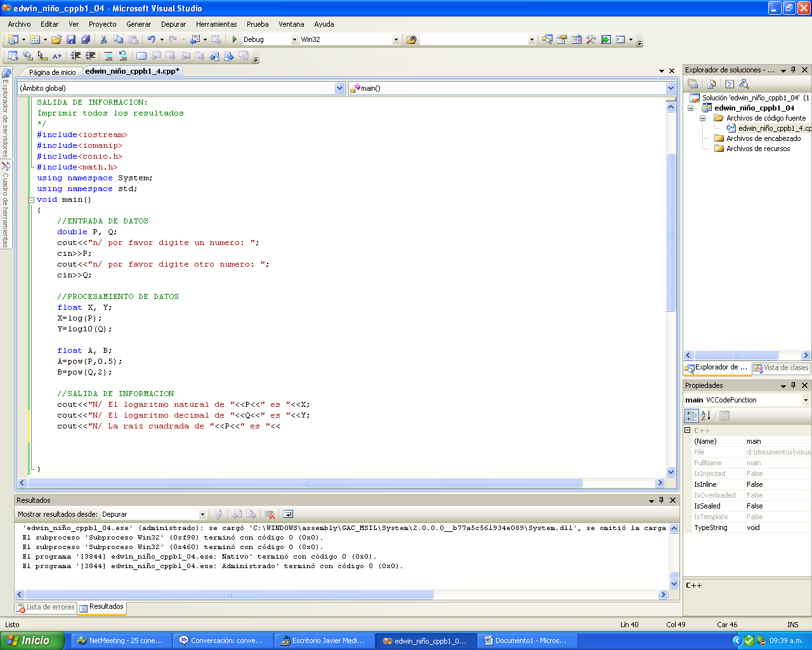Toggle auto-hide pin on Explorador de soluciones

[x=794, y=70]
